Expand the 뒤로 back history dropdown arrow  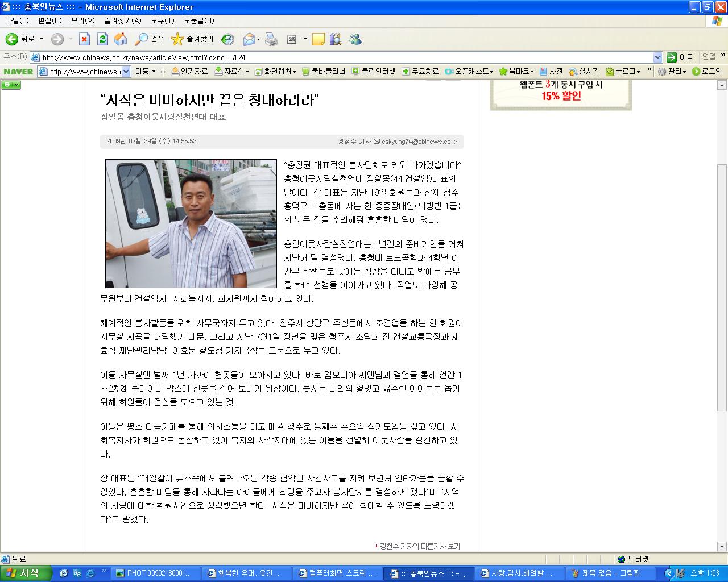click(x=42, y=39)
